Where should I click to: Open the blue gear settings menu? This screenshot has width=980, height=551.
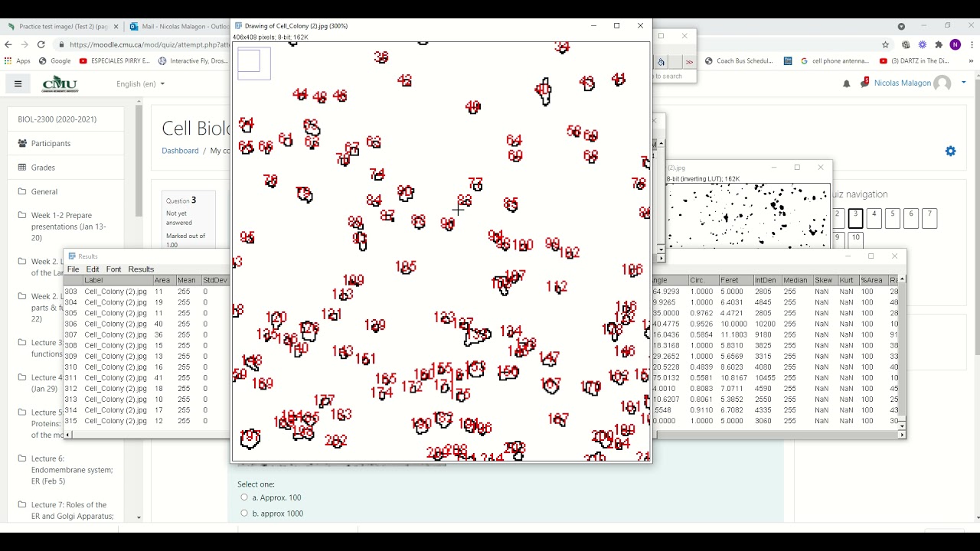pyautogui.click(x=950, y=152)
